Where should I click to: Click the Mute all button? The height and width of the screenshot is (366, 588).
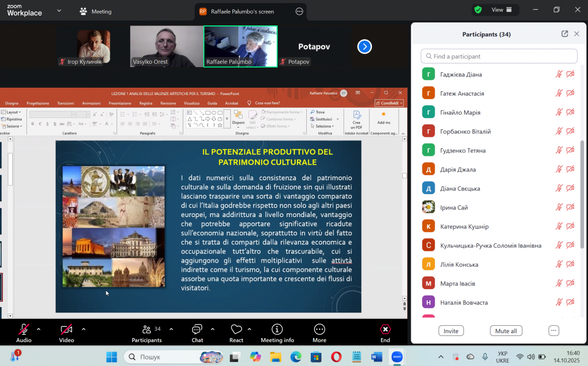[x=506, y=331]
